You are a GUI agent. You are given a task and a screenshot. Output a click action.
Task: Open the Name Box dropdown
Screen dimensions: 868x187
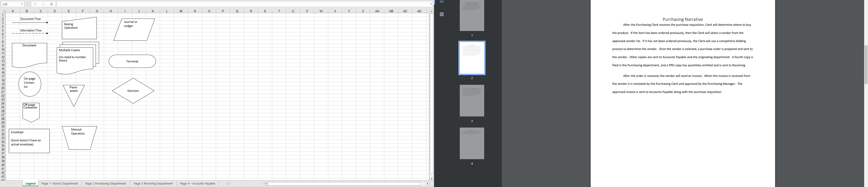click(x=22, y=4)
